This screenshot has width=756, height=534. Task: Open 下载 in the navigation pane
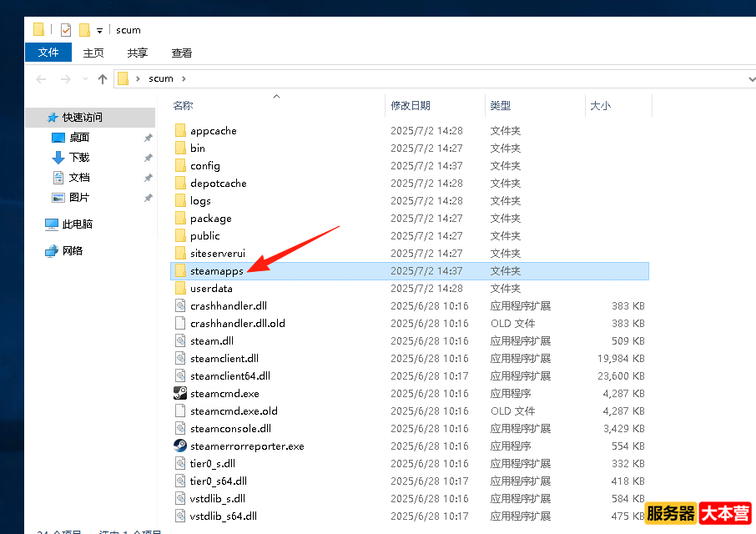79,158
